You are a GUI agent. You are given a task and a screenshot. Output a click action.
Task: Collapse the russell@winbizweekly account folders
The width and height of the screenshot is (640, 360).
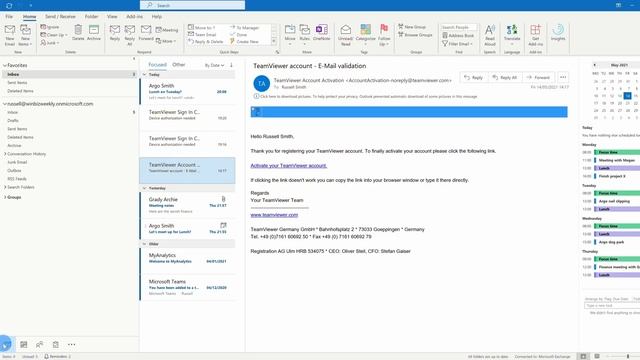[5, 104]
